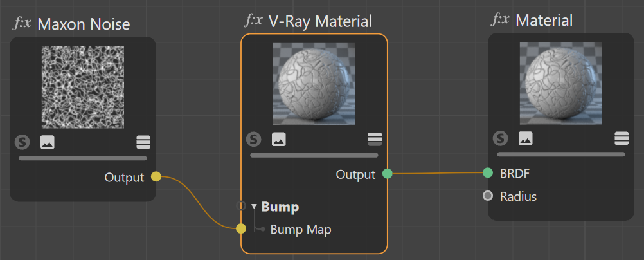Toggle solo S icon on Material node

point(500,138)
